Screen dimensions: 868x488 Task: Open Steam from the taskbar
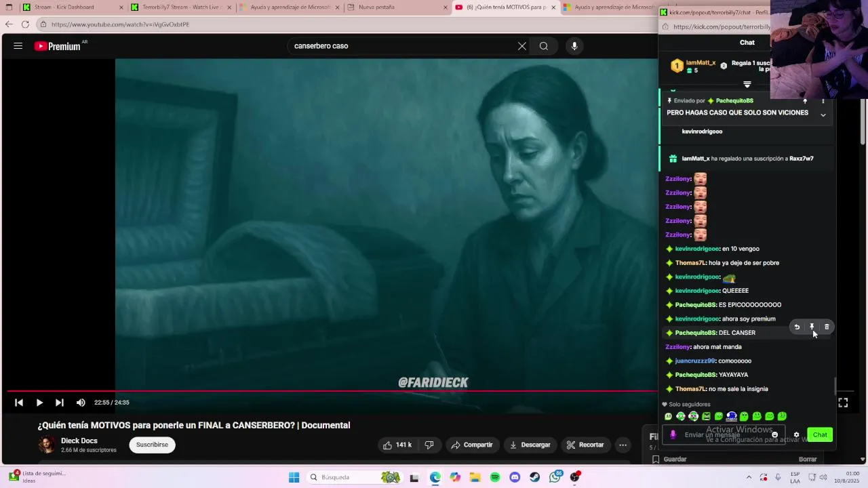535,477
